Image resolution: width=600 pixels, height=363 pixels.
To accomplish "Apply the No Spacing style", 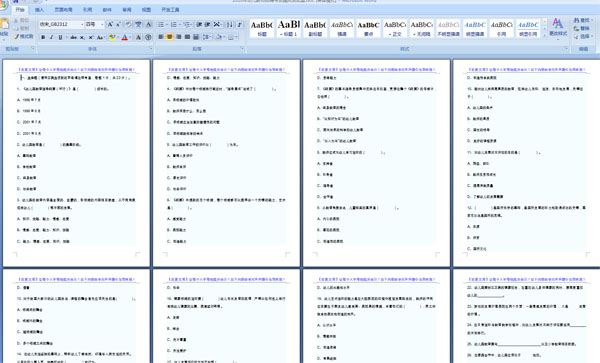I will pyautogui.click(x=422, y=29).
